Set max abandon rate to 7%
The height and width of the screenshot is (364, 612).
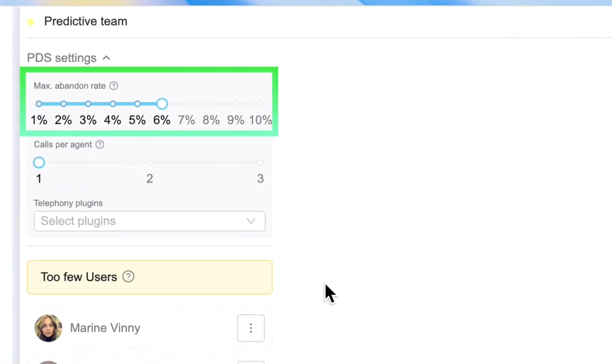[187, 104]
